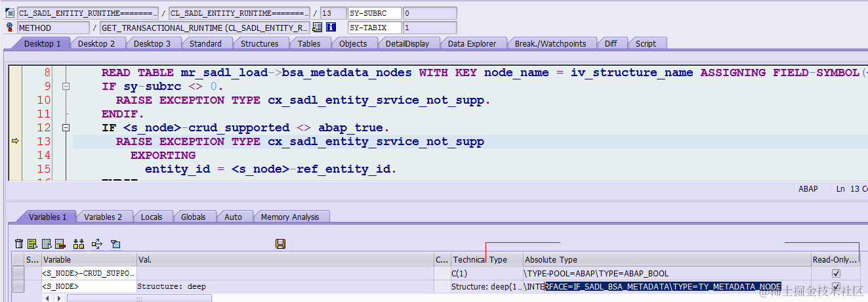Click the SY-TABIX value field
868x302 pixels.
pyautogui.click(x=430, y=28)
